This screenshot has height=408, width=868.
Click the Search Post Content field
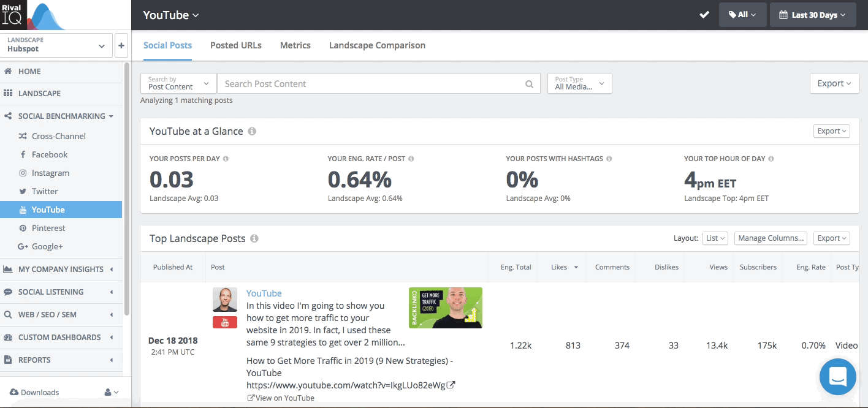371,84
